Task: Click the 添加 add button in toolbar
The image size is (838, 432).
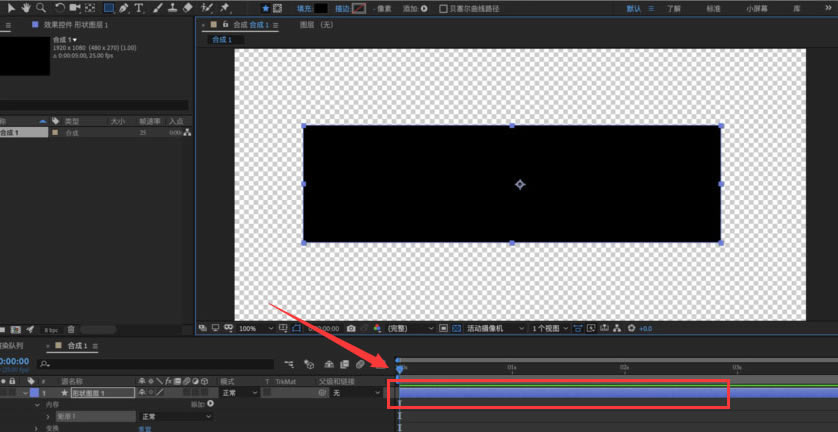Action: click(415, 9)
